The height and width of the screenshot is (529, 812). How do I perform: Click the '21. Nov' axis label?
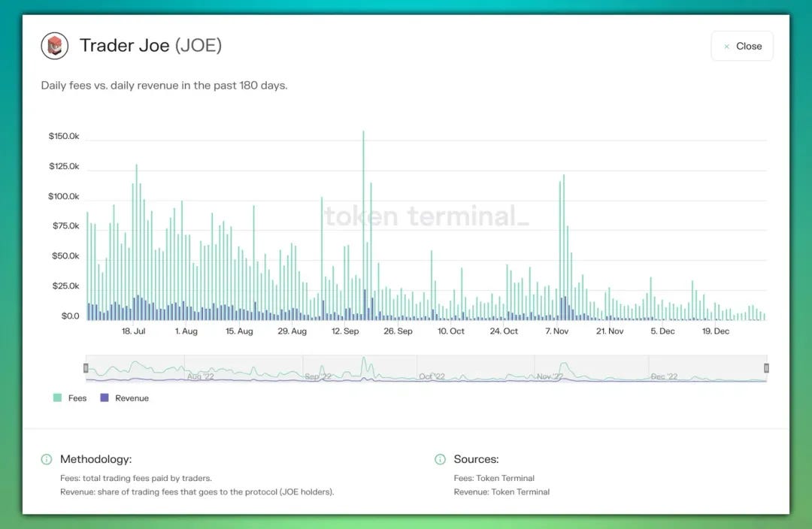(x=610, y=331)
